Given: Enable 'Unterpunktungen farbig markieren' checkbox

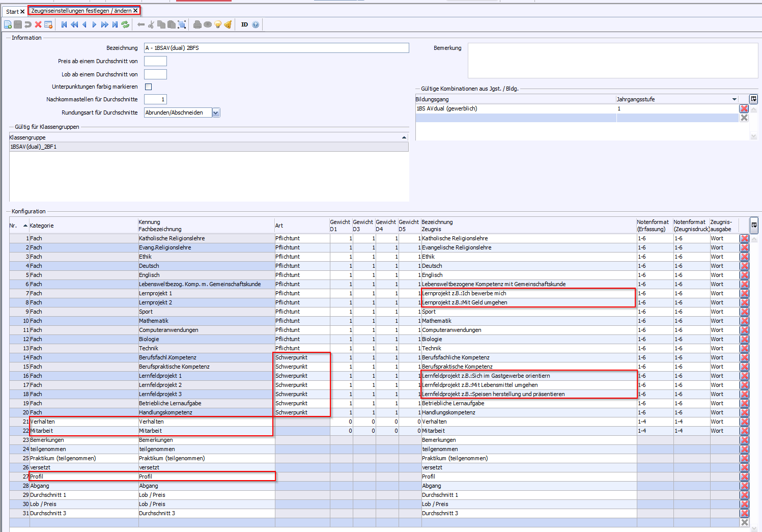Looking at the screenshot, I should coord(149,87).
